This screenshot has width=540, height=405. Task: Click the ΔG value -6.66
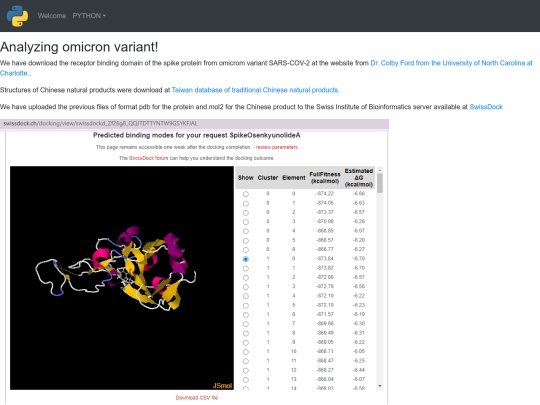point(359,194)
